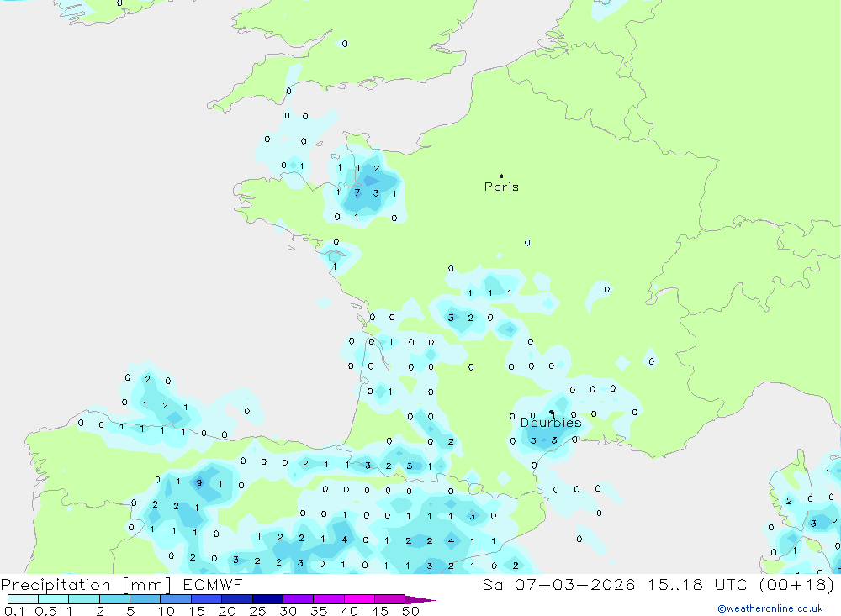
Task: Click the legend label '20'
Action: pos(227,611)
